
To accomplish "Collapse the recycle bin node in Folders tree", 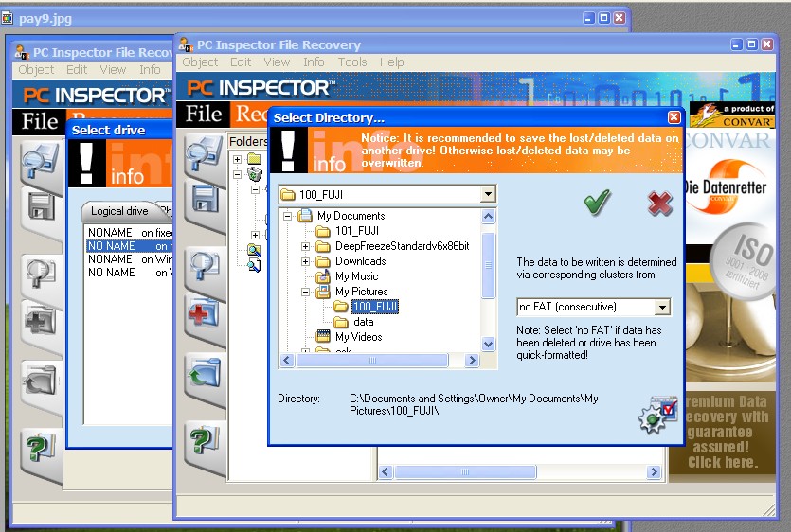I will (237, 174).
